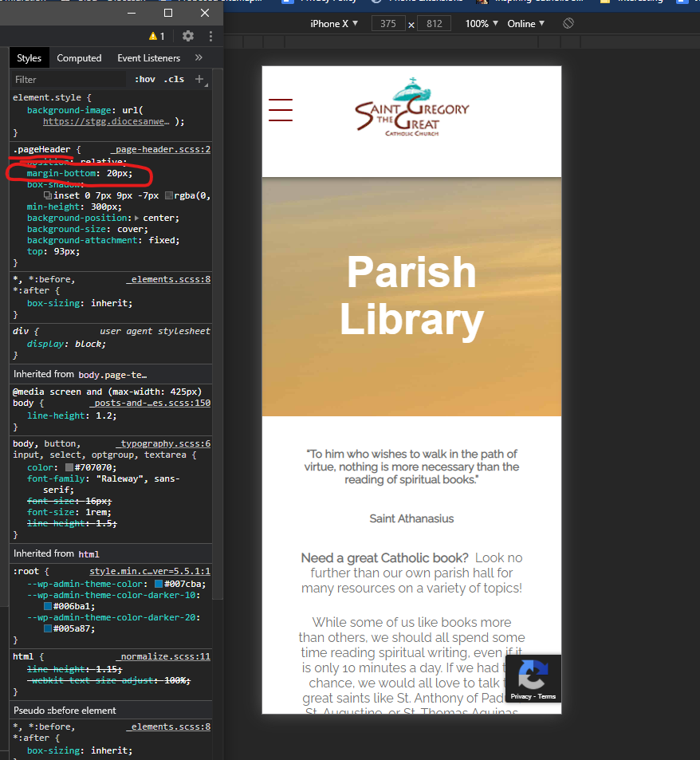Image resolution: width=700 pixels, height=760 pixels.
Task: Click the box-shadow editor icon
Action: tap(48, 195)
